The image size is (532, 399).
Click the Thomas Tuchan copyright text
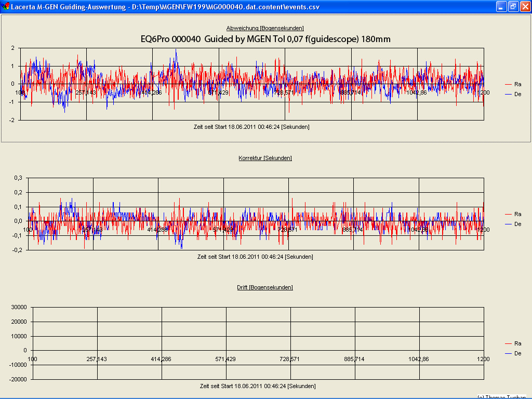tap(501, 397)
